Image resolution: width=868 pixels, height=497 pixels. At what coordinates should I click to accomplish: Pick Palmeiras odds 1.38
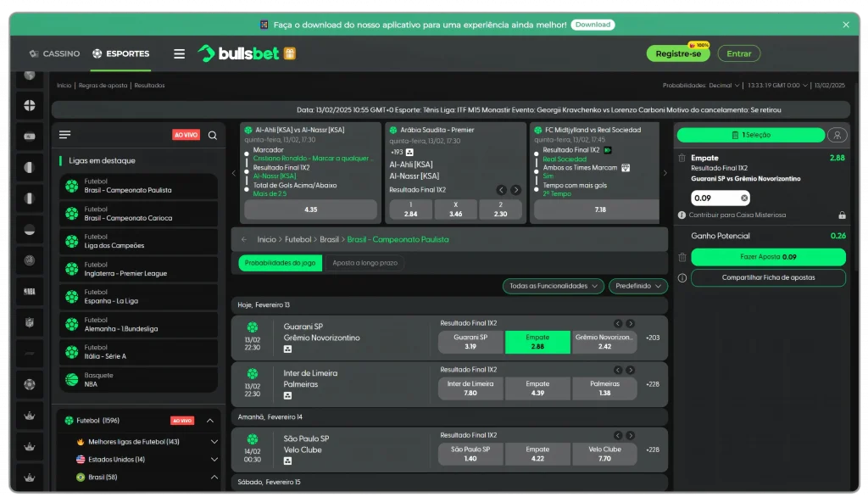(604, 388)
